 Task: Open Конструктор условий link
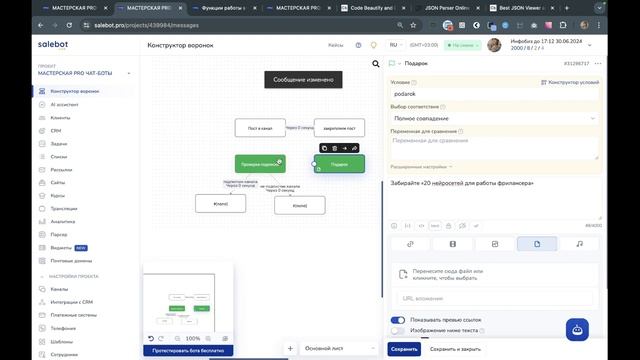(570, 82)
